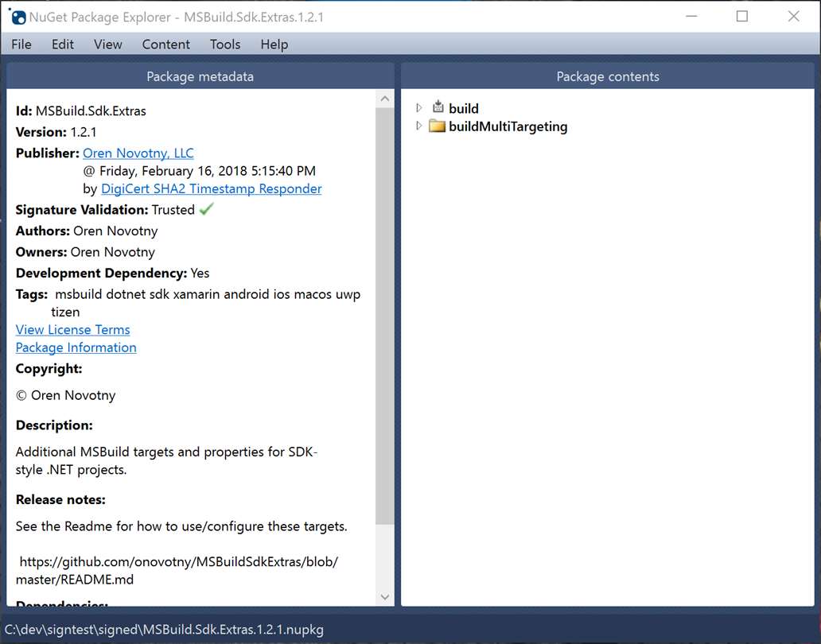Screen dimensions: 821x644
Task: Click the tags line starting with msbuild dotnet
Action: [208, 294]
